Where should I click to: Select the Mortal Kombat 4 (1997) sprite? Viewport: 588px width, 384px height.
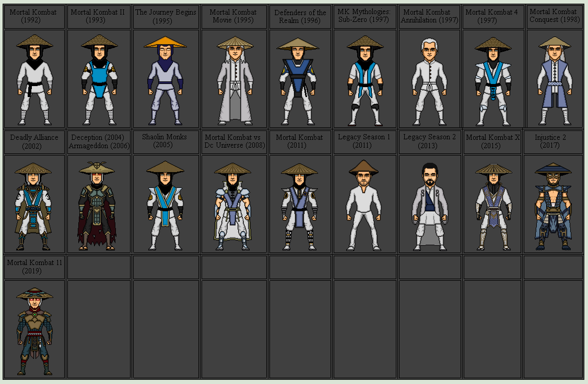coord(493,81)
